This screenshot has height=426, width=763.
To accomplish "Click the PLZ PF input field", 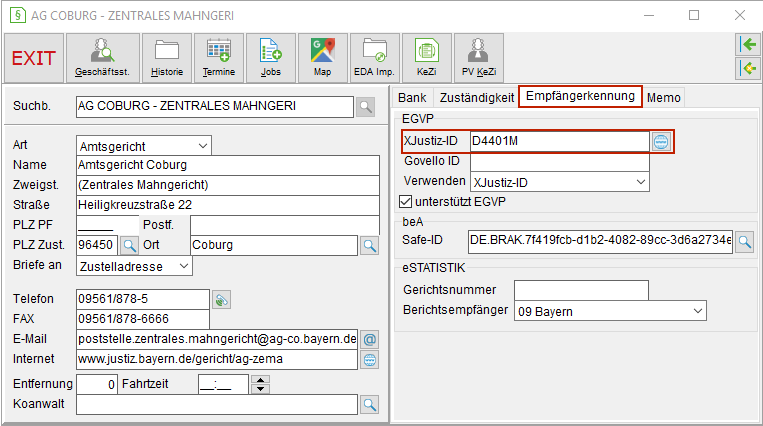I will coord(108,225).
